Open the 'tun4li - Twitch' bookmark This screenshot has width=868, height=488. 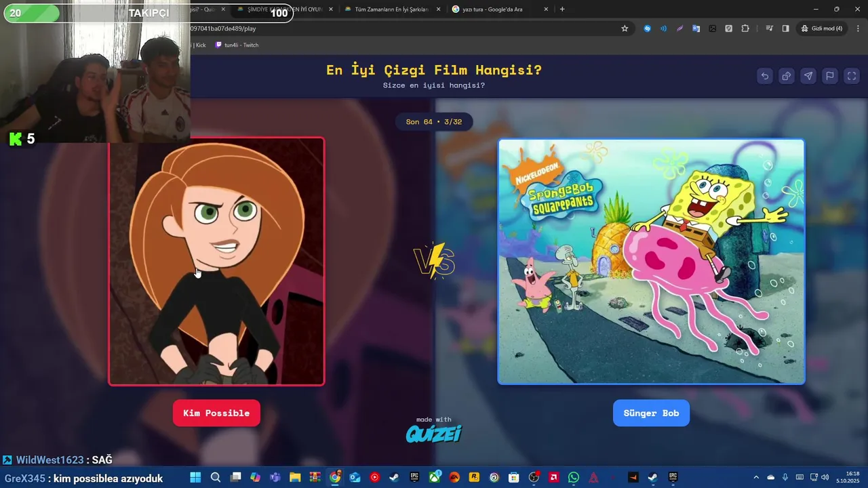pos(237,45)
